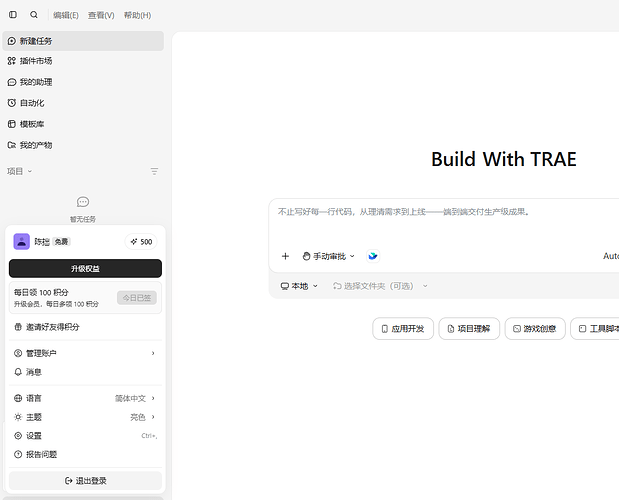The height and width of the screenshot is (500, 619).
Task: Open 模板库 in the sidebar
Action: pos(83,124)
